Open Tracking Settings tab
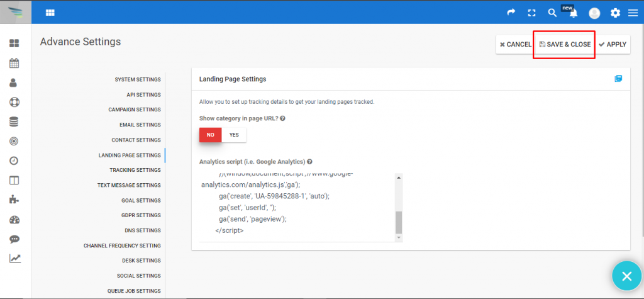 tap(135, 170)
